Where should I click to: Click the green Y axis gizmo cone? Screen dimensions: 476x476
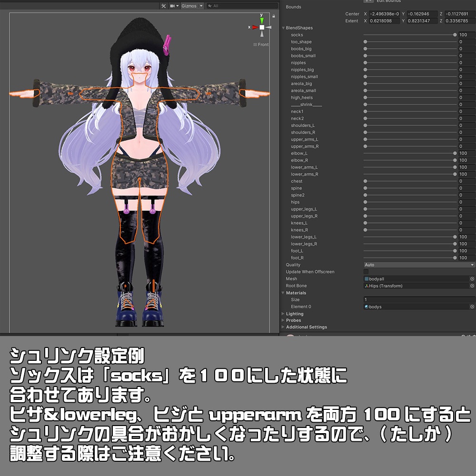pyautogui.click(x=262, y=21)
